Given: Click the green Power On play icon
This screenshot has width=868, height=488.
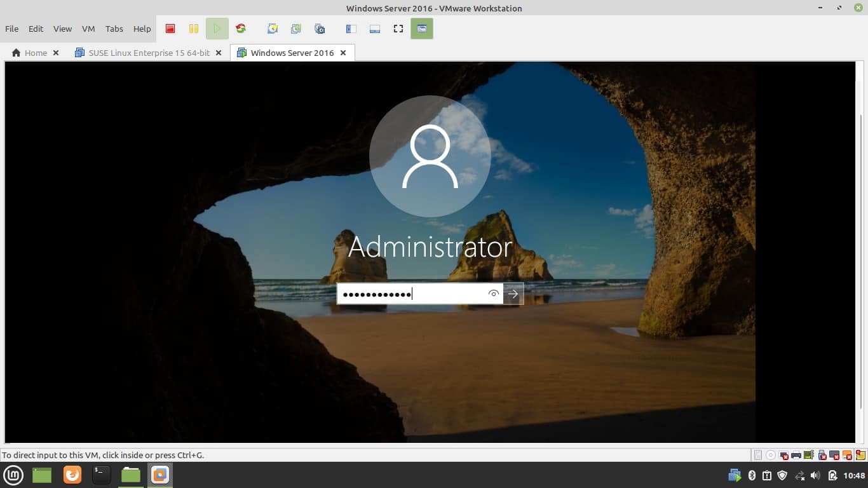Looking at the screenshot, I should coord(217,29).
